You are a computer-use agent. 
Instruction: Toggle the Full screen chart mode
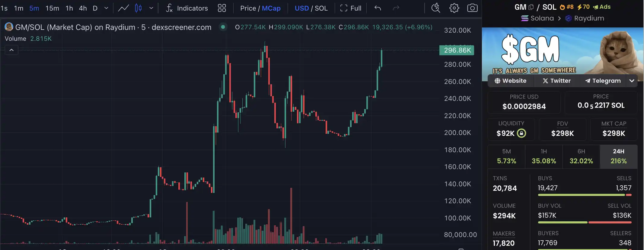[351, 8]
